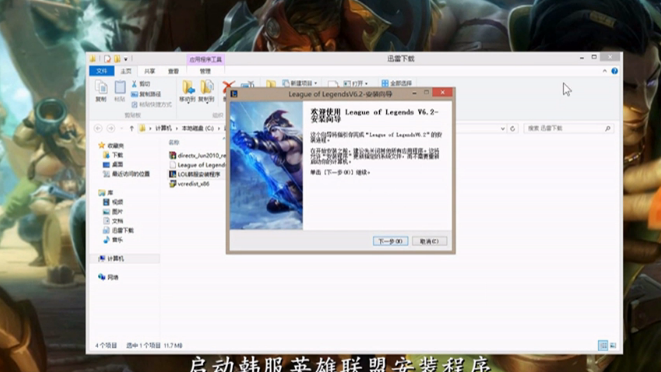The image size is (661, 372).
Task: Click the Next (下一步) button in installer
Action: [x=390, y=241]
